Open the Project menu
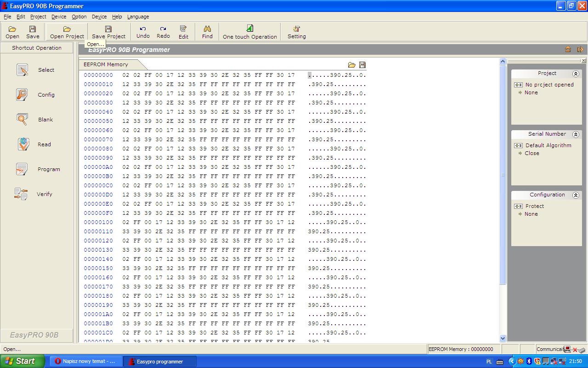 [38, 17]
